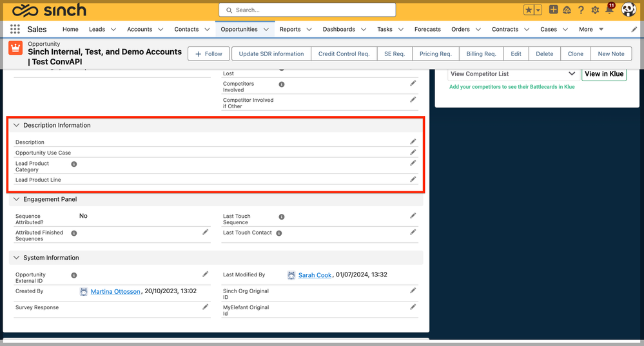644x346 pixels.
Task: Click the Favorites star icon
Action: tap(529, 10)
